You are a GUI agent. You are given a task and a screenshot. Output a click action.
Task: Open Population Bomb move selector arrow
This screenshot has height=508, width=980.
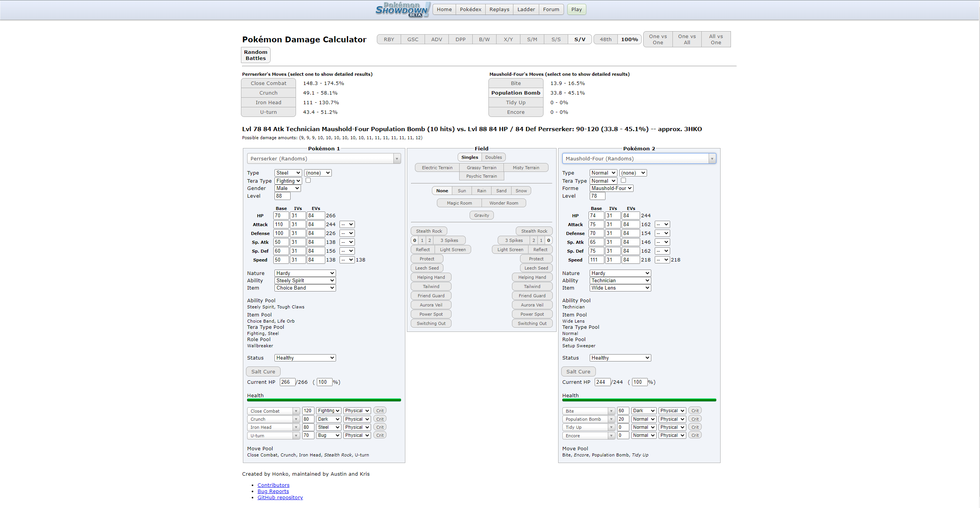pyautogui.click(x=611, y=419)
